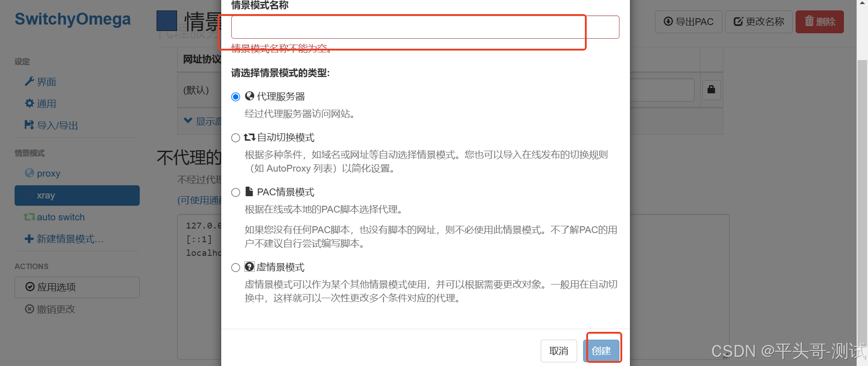Click the 导入/导出 save icon
Screen dimensions: 868x366
tap(30, 125)
